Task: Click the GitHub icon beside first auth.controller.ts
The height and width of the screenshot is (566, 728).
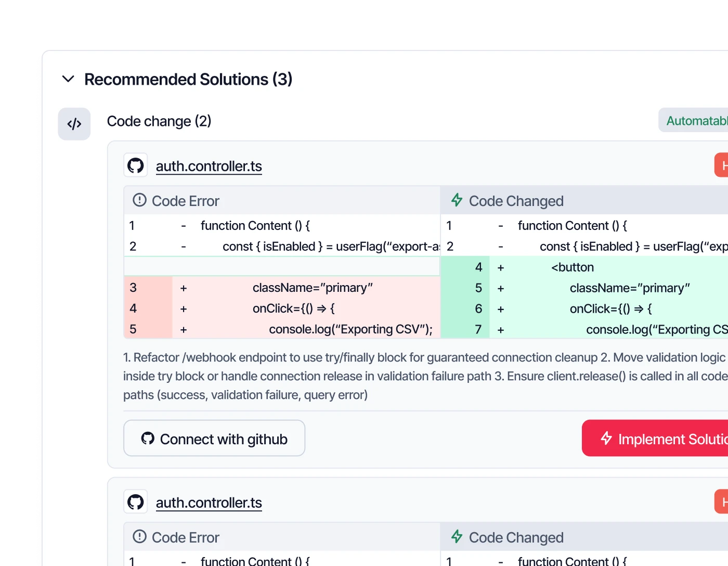Action: point(136,166)
